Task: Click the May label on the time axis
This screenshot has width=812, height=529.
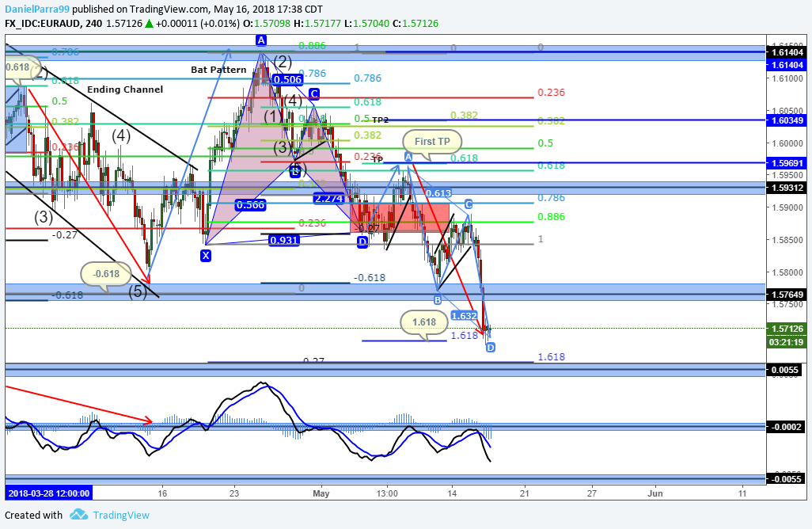Action: click(x=321, y=493)
